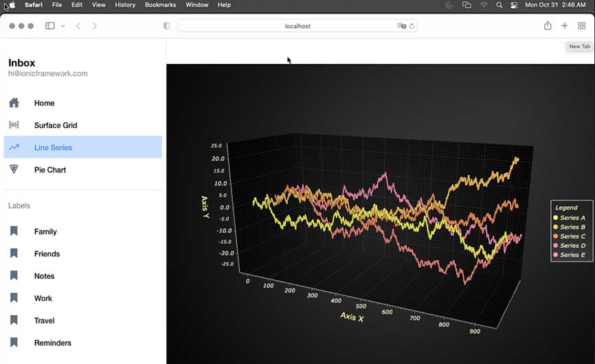Screen dimensions: 595x364
Task: Click the localhost address bar
Action: coord(297,26)
